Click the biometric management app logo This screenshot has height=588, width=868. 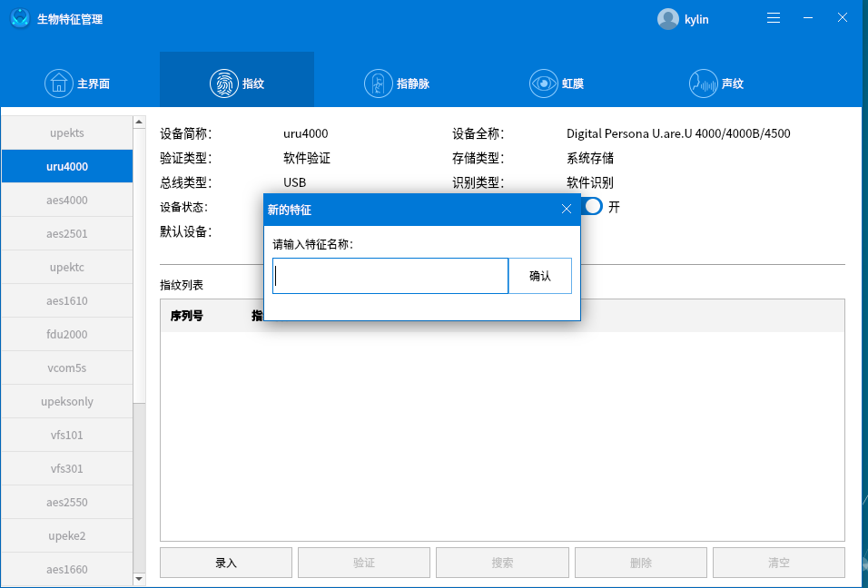coord(19,17)
